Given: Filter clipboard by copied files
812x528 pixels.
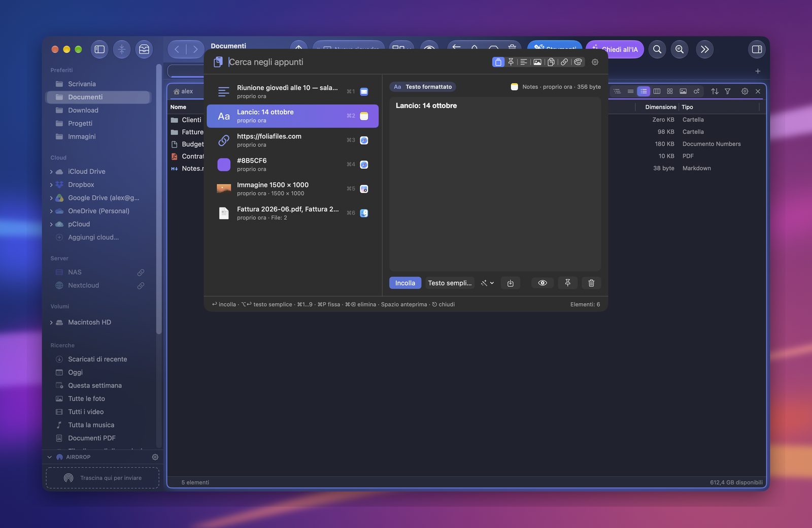Looking at the screenshot, I should [x=551, y=62].
